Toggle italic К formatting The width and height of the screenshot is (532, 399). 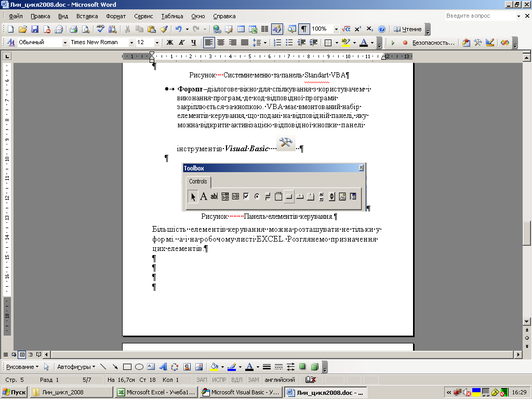(181, 43)
